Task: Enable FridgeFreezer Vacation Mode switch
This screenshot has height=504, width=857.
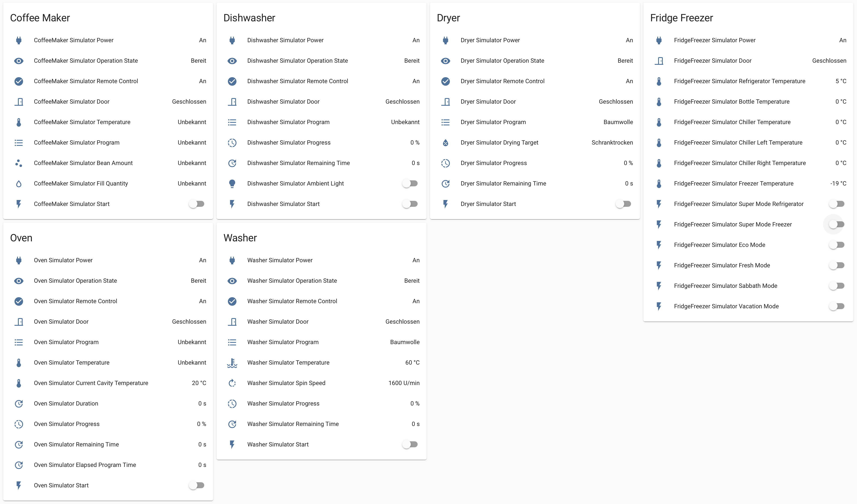Action: [837, 306]
